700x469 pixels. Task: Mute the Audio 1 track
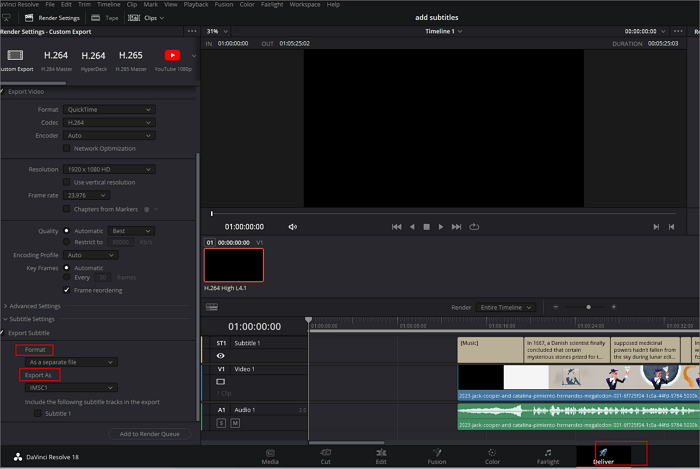click(x=235, y=423)
